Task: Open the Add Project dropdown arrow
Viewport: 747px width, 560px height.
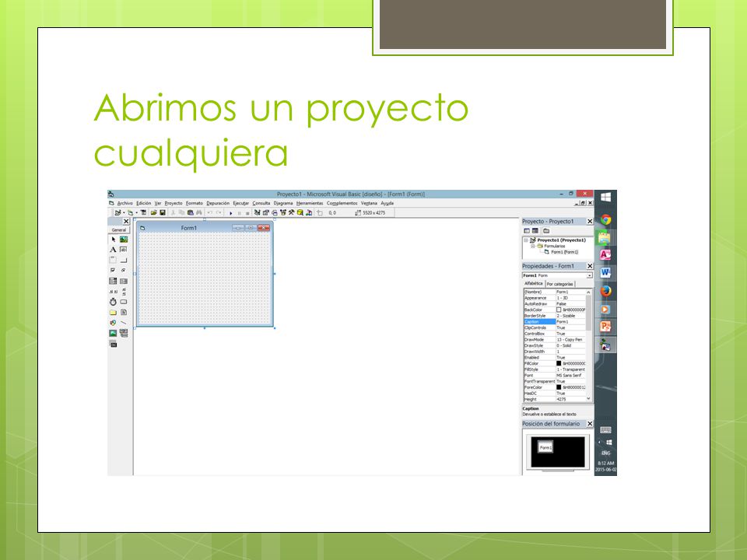Action: coord(124,213)
